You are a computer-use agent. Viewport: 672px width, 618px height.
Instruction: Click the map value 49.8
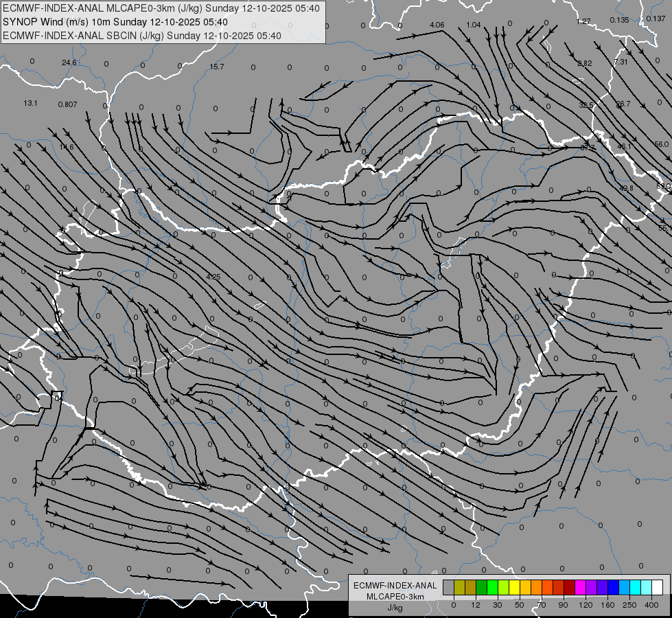627,188
